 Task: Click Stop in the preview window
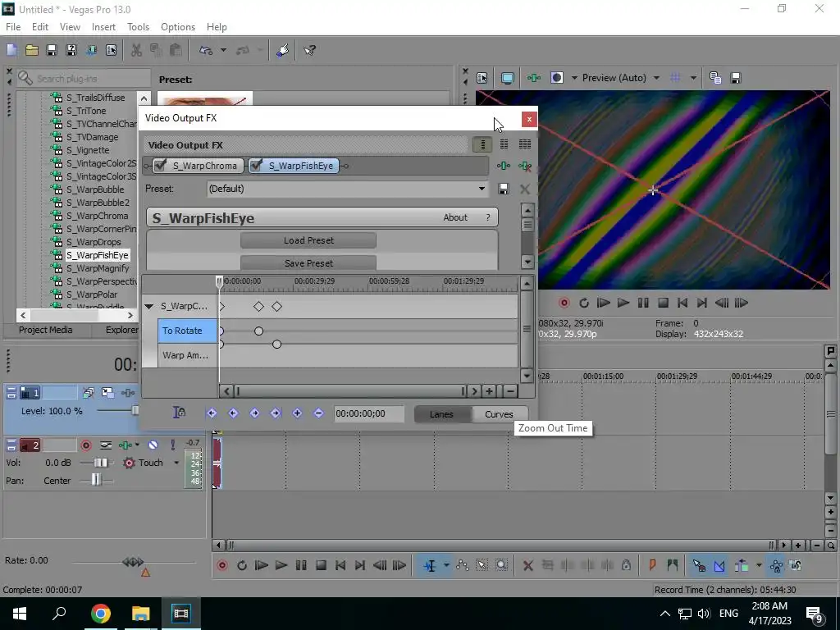pos(663,304)
